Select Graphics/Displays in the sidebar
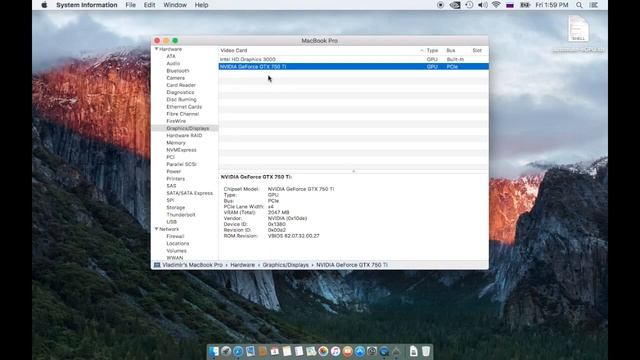 188,128
